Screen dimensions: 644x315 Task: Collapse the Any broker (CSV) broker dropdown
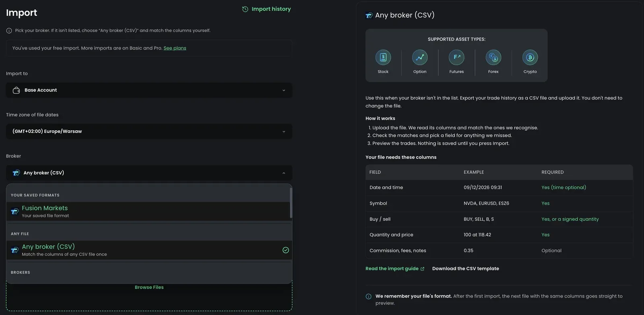149,173
